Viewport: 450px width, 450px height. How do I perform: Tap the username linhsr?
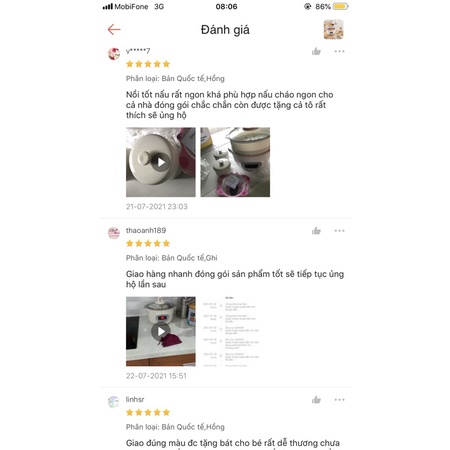[135, 399]
